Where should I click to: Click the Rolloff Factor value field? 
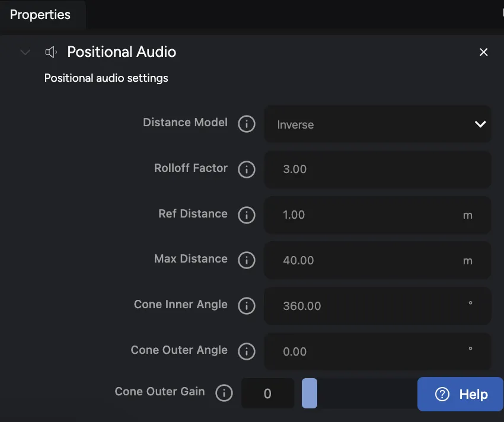pos(377,170)
